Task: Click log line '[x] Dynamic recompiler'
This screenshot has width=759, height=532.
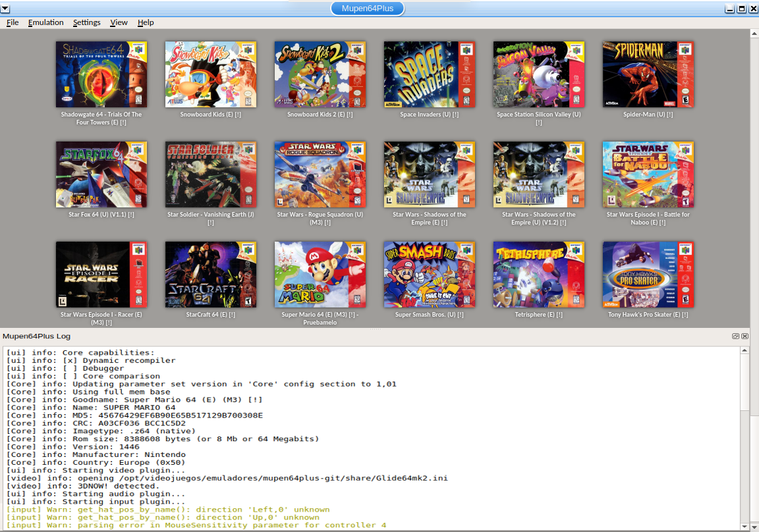Action: coord(91,361)
